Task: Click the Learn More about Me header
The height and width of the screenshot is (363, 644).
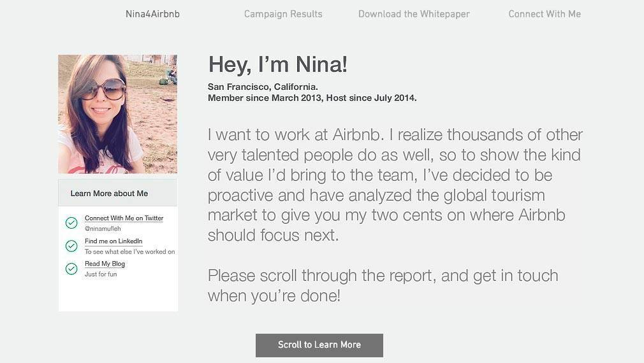Action: point(109,193)
